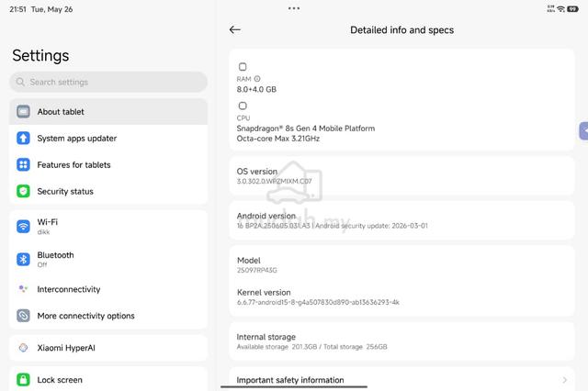Tap the Internal storage row

pyautogui.click(x=401, y=341)
